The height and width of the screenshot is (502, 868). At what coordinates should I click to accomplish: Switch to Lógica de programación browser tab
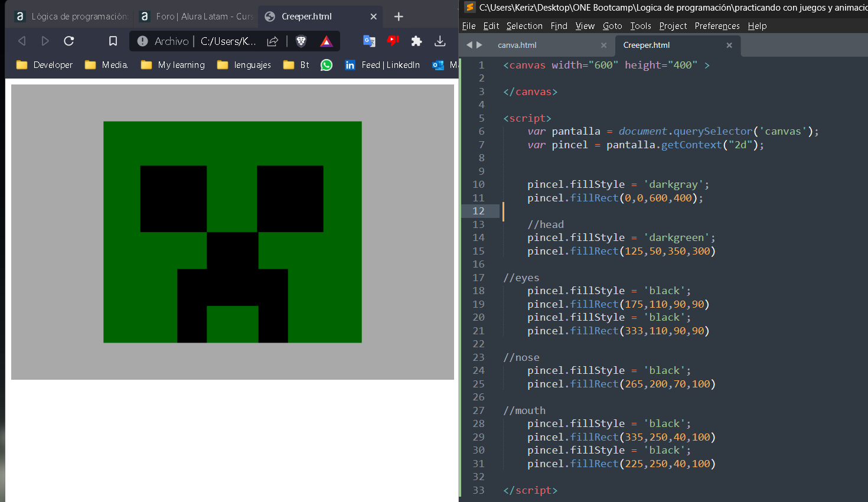point(71,17)
